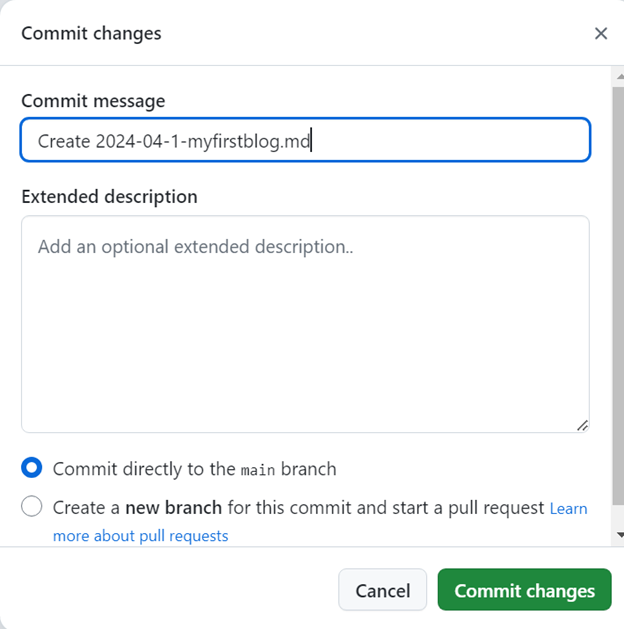624x629 pixels.
Task: Click the dialog's vertical scrollbar thumb
Action: point(618,296)
